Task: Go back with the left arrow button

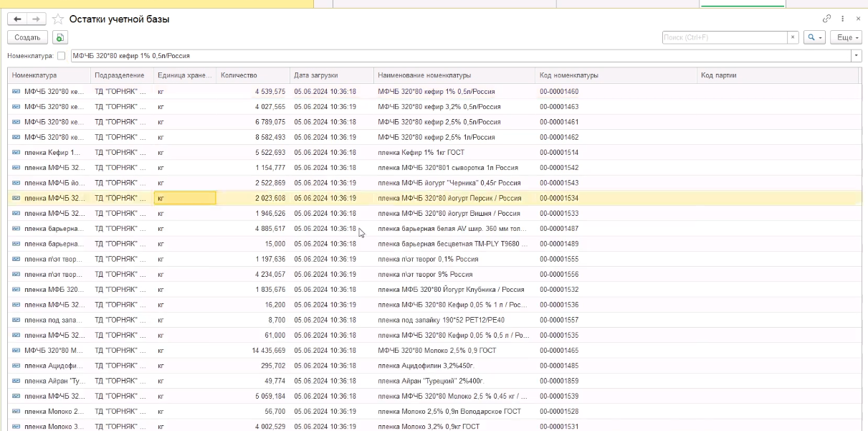Action: point(17,19)
